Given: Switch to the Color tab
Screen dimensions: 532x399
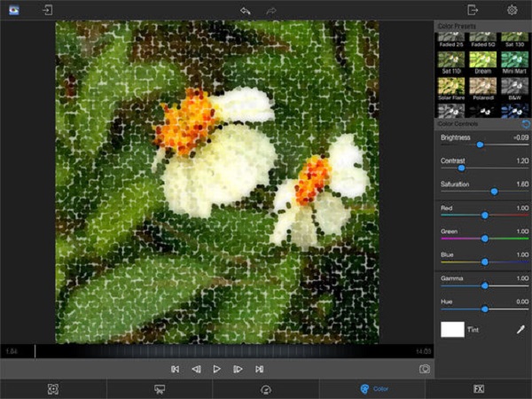Looking at the screenshot, I should (372, 389).
